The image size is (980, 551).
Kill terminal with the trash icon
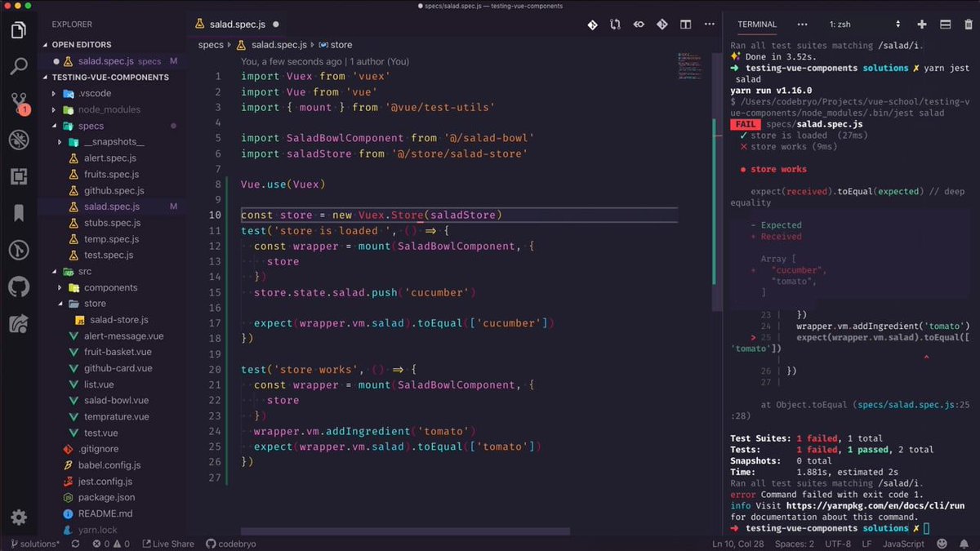click(966, 24)
